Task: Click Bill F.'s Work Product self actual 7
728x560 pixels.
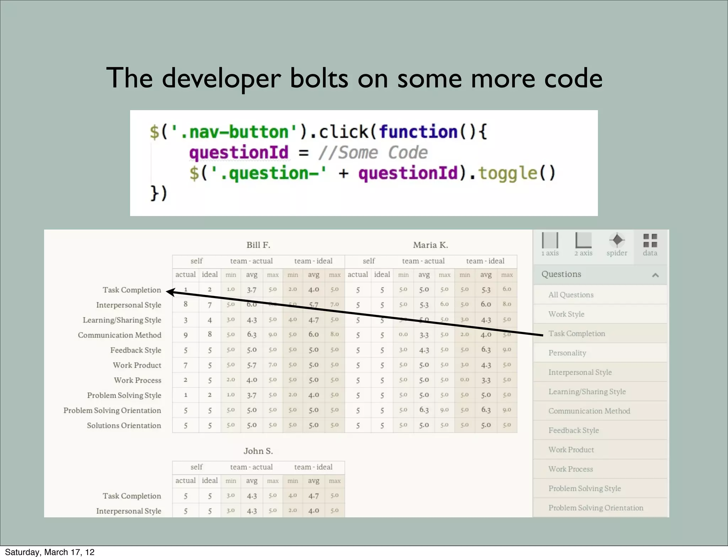Action: [186, 365]
